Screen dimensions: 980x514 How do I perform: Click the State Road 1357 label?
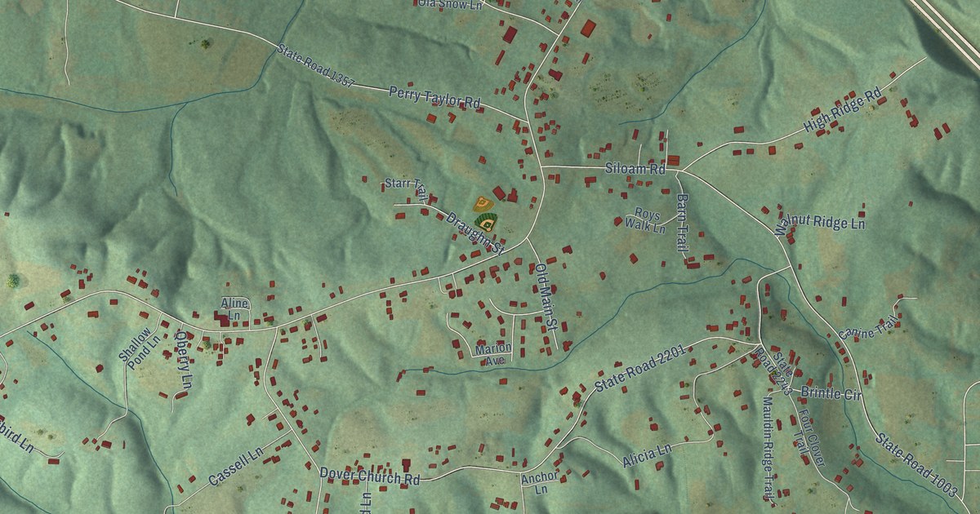[x=316, y=64]
